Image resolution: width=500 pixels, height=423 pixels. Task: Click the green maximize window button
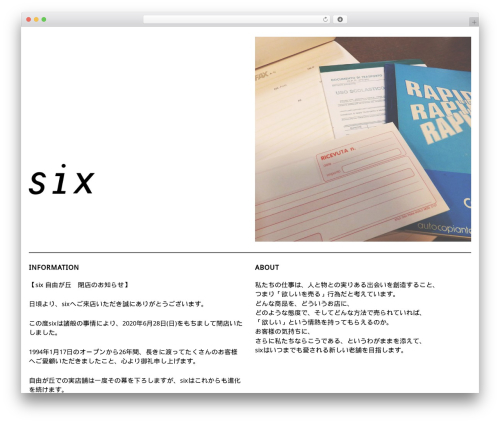click(x=44, y=19)
